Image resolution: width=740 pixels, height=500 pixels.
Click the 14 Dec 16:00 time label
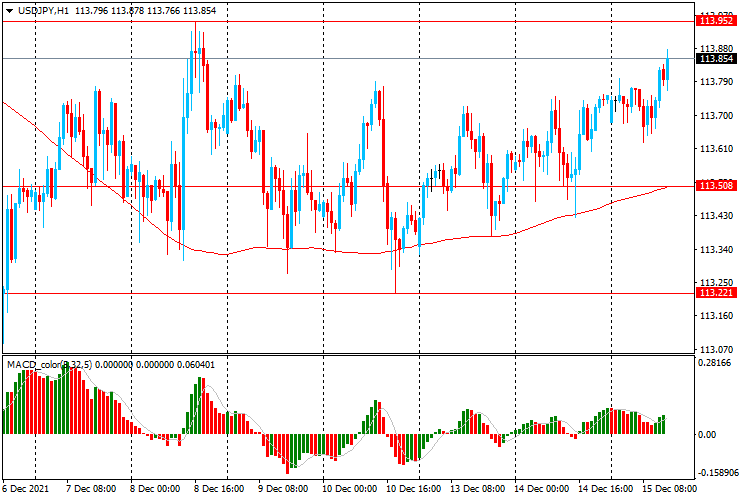tap(605, 489)
